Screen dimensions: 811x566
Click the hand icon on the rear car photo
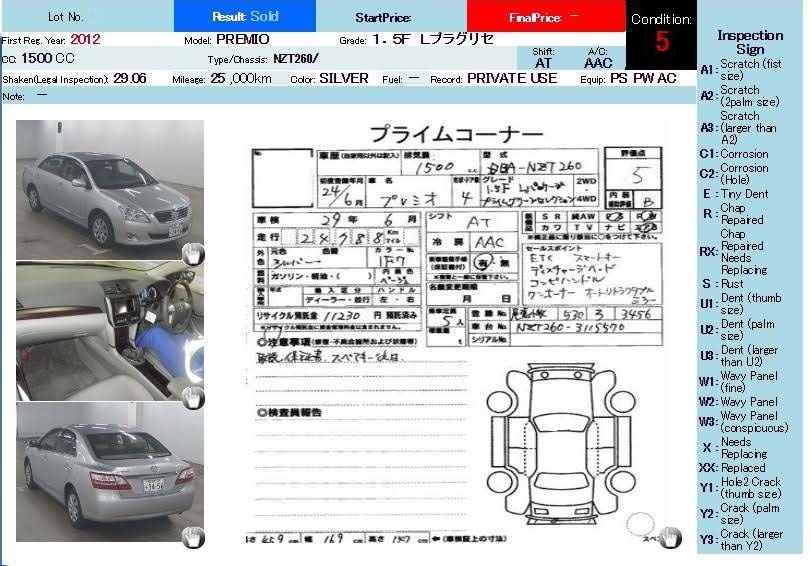192,538
